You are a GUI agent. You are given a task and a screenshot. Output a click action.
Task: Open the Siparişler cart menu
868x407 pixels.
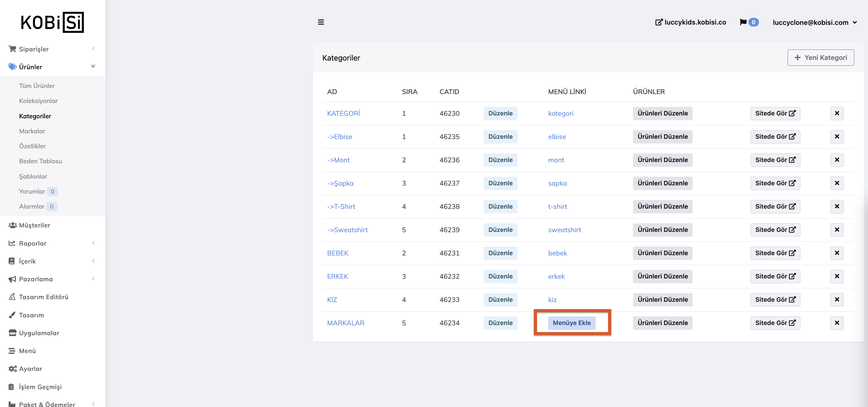[x=34, y=49]
